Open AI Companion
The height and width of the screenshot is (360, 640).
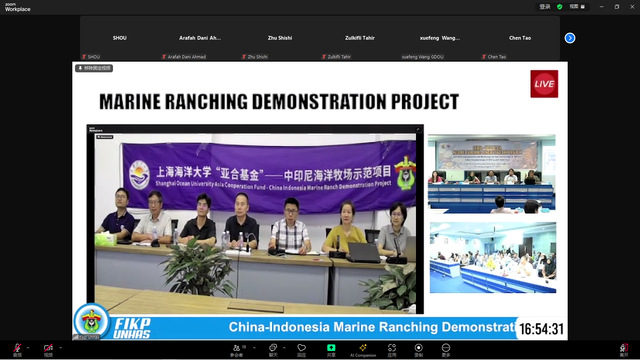(x=363, y=350)
